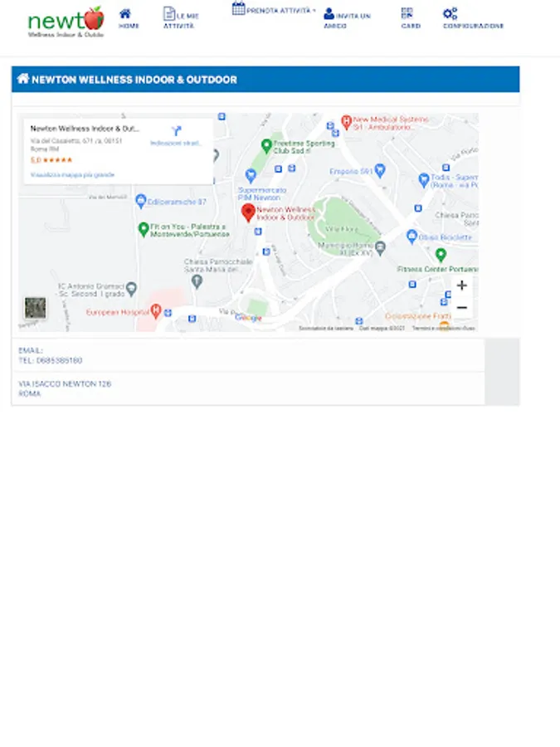The image size is (560, 747).
Task: Switch map to satellite thumbnail view
Action: tap(35, 308)
